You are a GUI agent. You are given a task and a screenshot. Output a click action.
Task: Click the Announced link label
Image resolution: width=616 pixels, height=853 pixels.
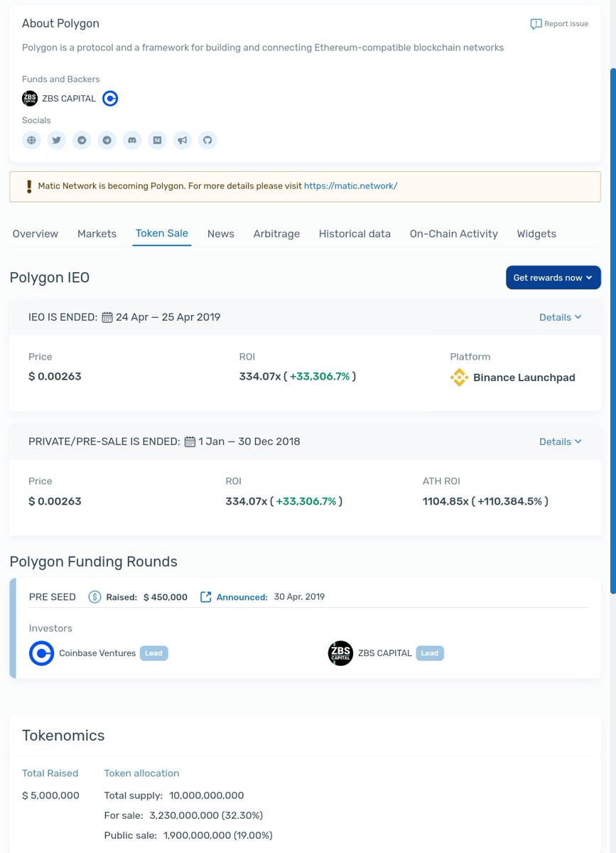click(x=242, y=597)
